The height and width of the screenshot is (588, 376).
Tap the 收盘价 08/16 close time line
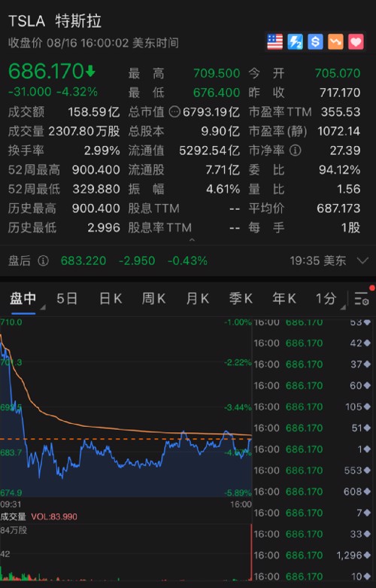click(93, 43)
